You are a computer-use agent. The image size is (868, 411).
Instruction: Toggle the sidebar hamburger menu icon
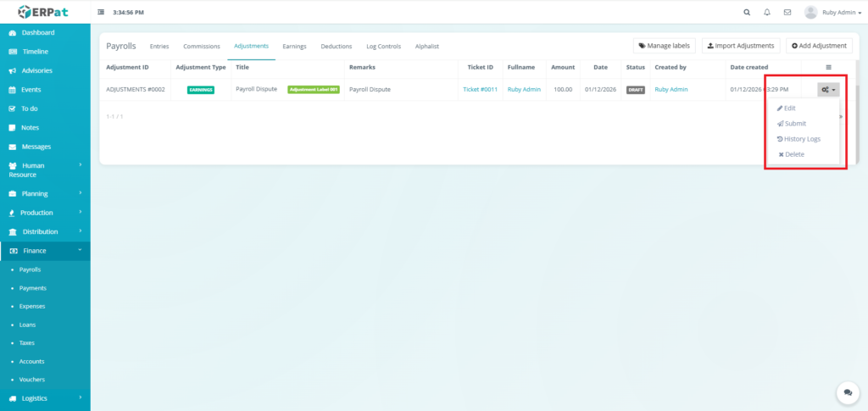(x=102, y=13)
